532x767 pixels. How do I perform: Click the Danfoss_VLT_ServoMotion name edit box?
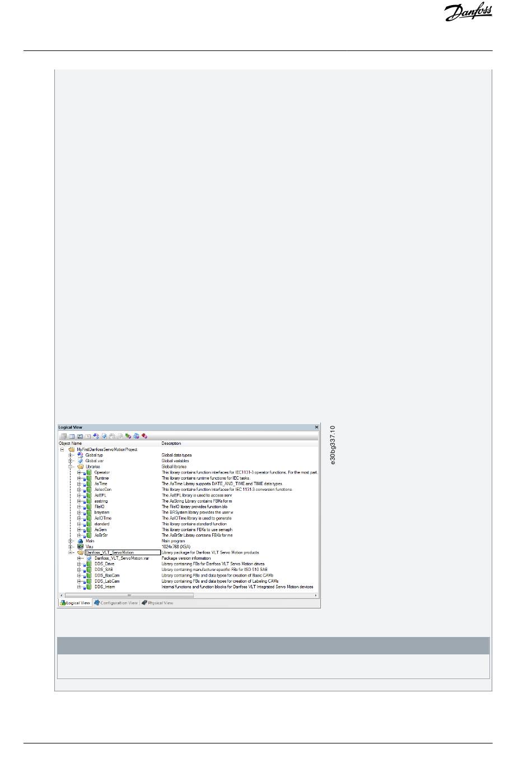point(122,552)
